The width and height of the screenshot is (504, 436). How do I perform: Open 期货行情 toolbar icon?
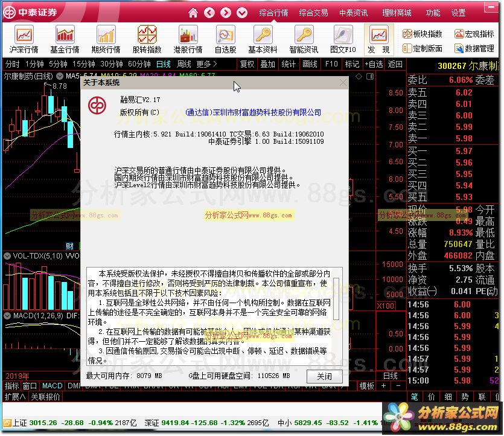106,39
